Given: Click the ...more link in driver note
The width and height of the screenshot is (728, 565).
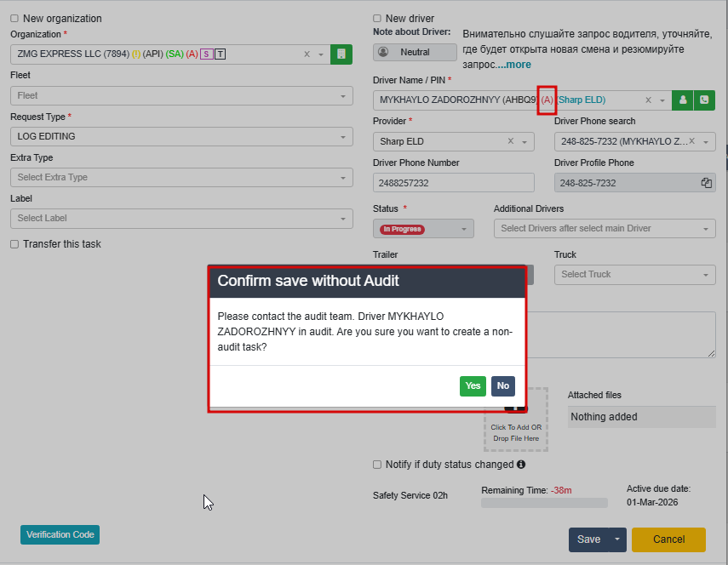Looking at the screenshot, I should 514,65.
